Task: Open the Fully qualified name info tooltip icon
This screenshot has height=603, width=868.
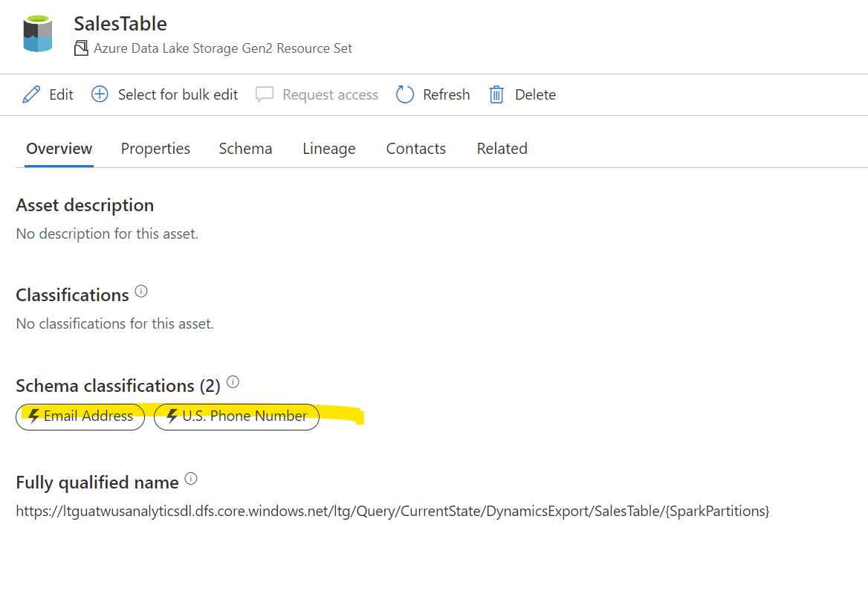Action: coord(191,478)
